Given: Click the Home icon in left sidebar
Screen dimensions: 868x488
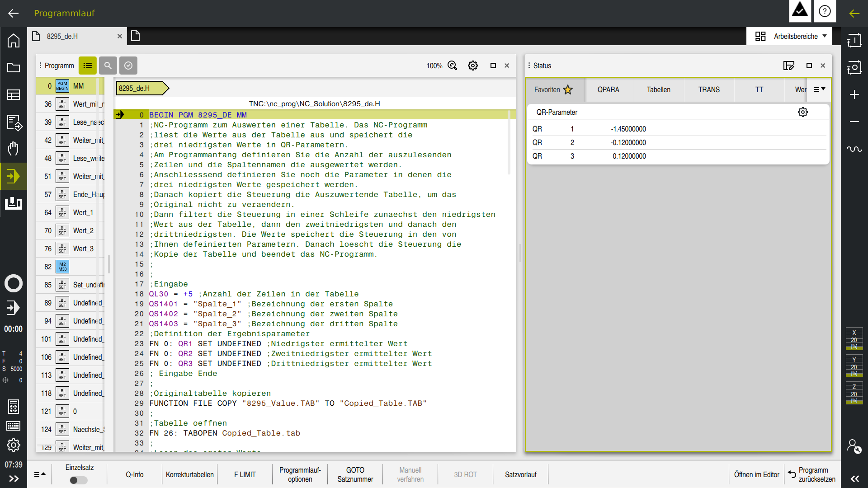Looking at the screenshot, I should pyautogui.click(x=14, y=41).
